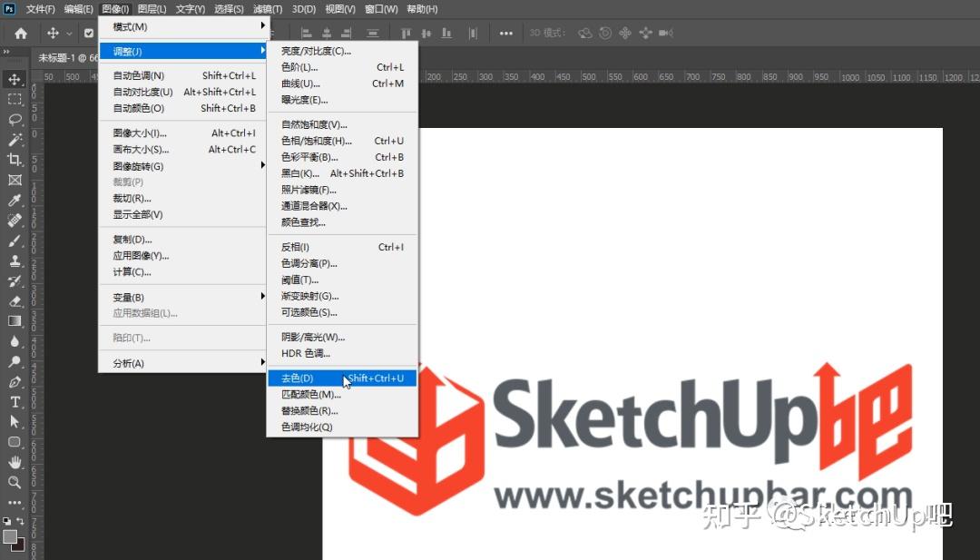The image size is (980, 560).
Task: Select the Brush tool
Action: [x=15, y=241]
